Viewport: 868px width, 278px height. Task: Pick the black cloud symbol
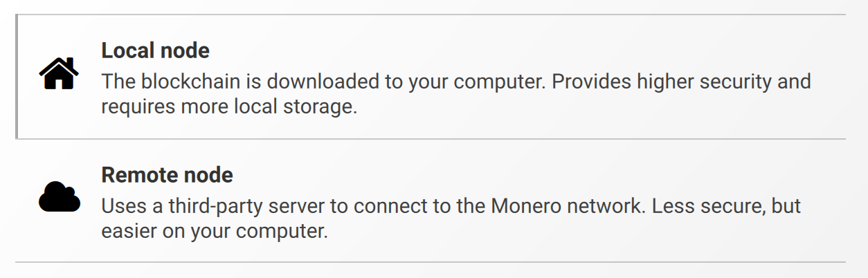pos(59,197)
